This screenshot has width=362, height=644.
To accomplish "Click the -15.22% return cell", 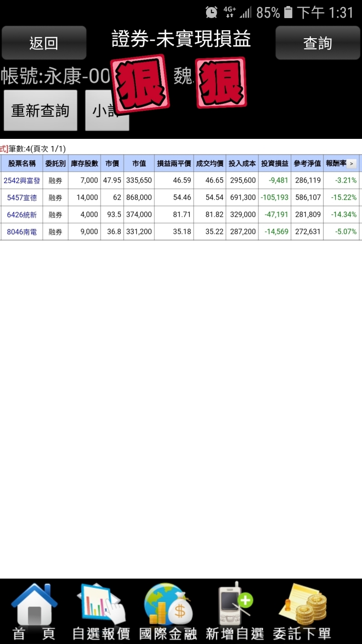I will [x=342, y=197].
